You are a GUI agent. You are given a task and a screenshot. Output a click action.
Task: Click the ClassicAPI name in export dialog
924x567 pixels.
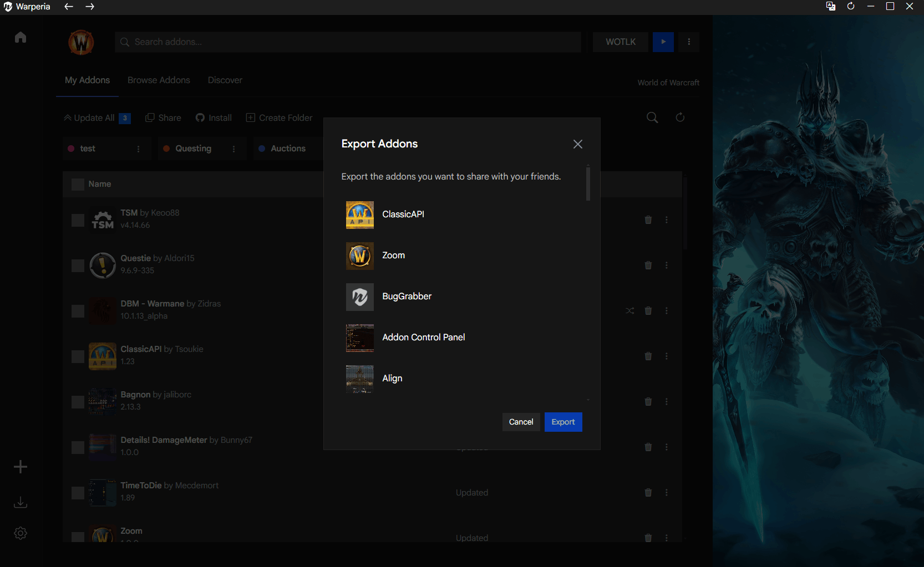point(403,214)
